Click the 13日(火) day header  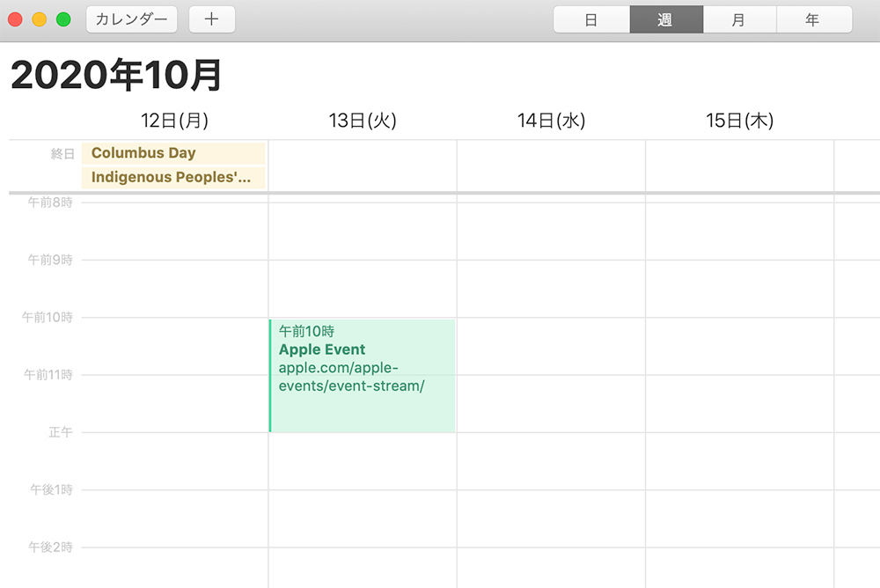click(363, 121)
